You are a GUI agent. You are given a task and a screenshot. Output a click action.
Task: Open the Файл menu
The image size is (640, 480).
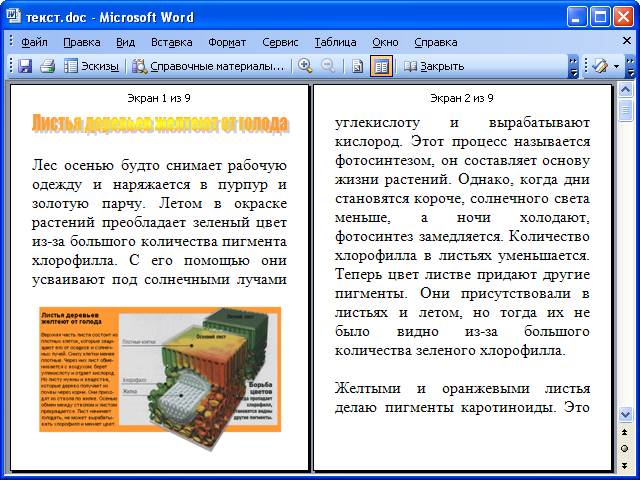click(x=34, y=42)
